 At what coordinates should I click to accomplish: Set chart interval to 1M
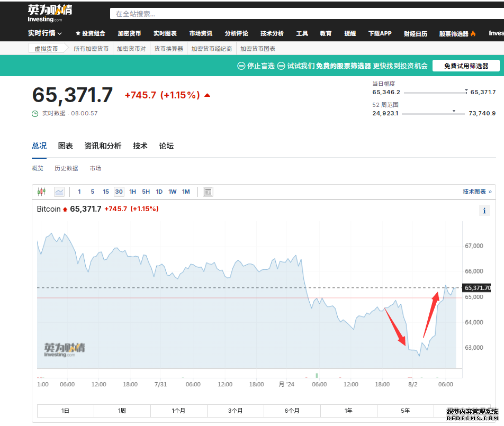pyautogui.click(x=186, y=192)
